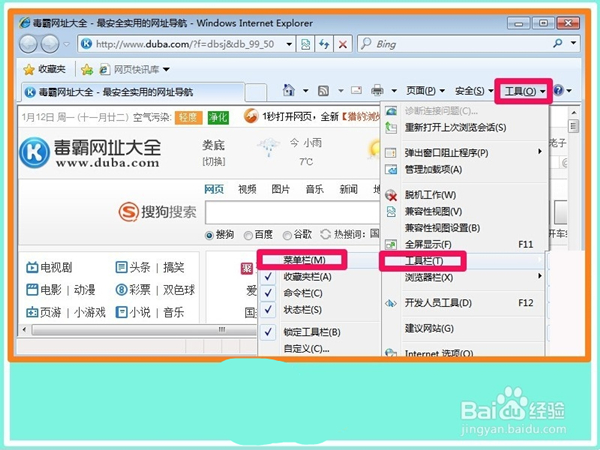The height and width of the screenshot is (450, 600).
Task: Select the 搜狗 radio button
Action: pyautogui.click(x=209, y=235)
